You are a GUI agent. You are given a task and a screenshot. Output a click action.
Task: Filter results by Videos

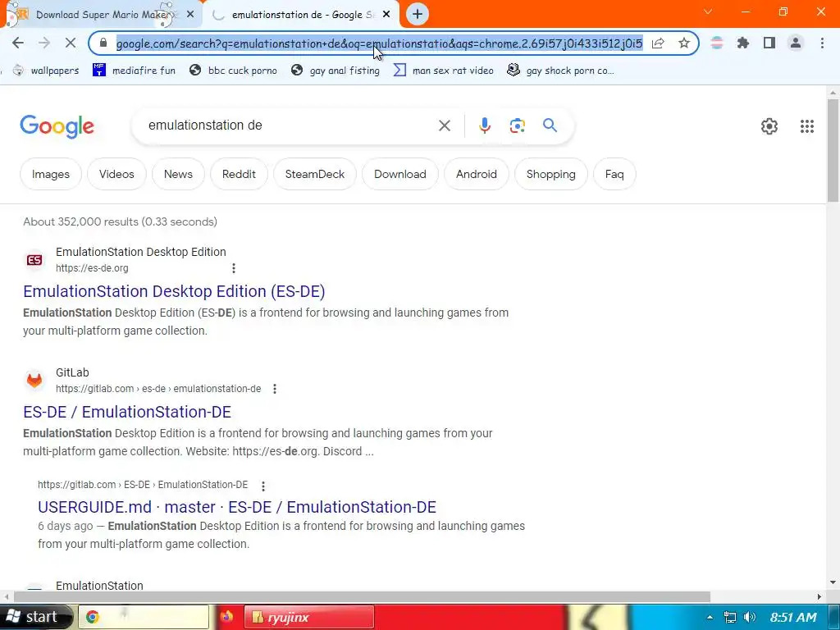[x=116, y=174]
